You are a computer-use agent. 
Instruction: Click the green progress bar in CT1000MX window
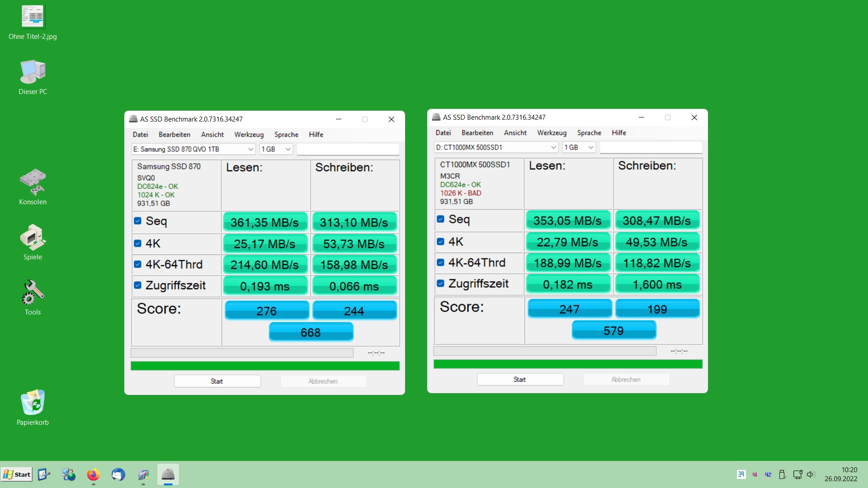568,364
